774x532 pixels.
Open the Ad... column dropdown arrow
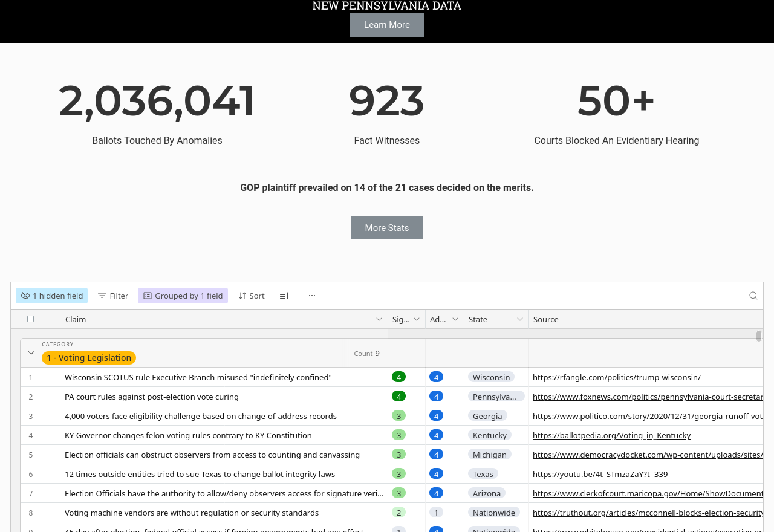[455, 319]
